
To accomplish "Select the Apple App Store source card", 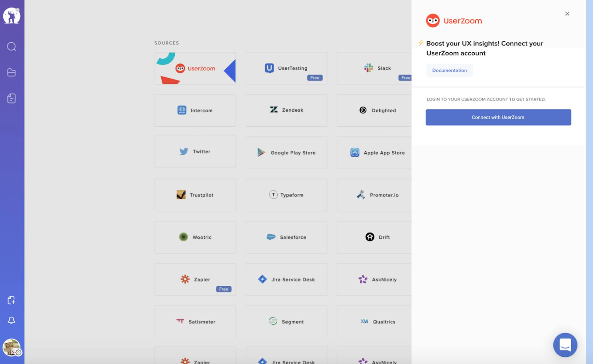I will tap(374, 153).
